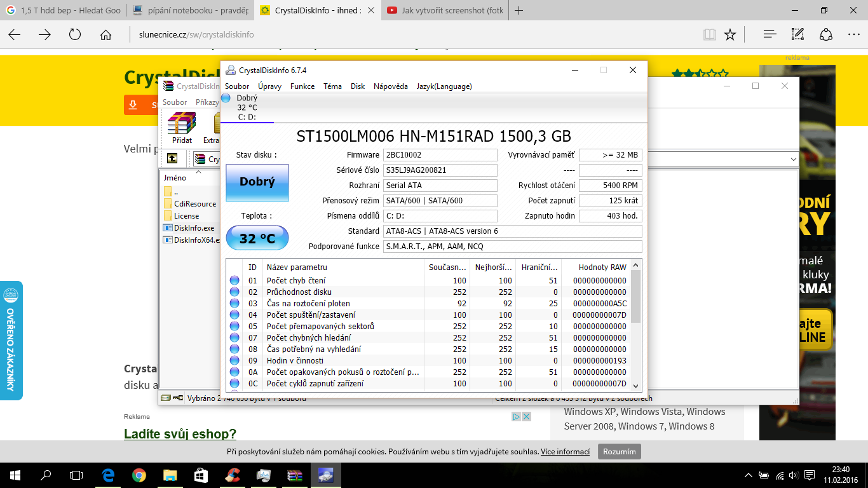The width and height of the screenshot is (868, 488).
Task: Click the Dobrý disk health status button
Action: point(257,182)
